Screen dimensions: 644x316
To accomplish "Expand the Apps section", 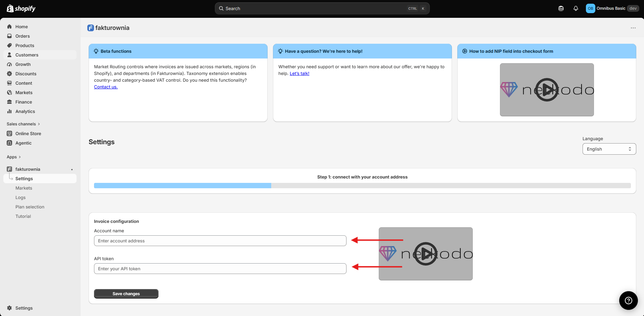I will point(14,157).
